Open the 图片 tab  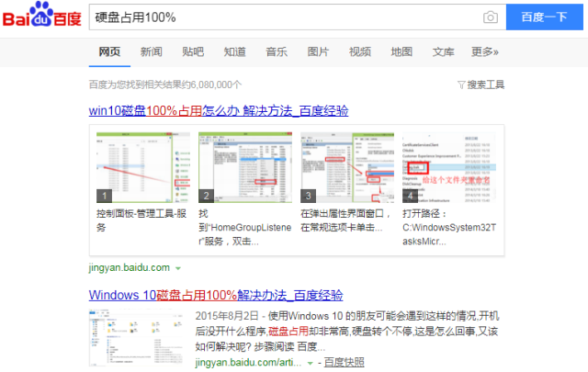tap(318, 51)
